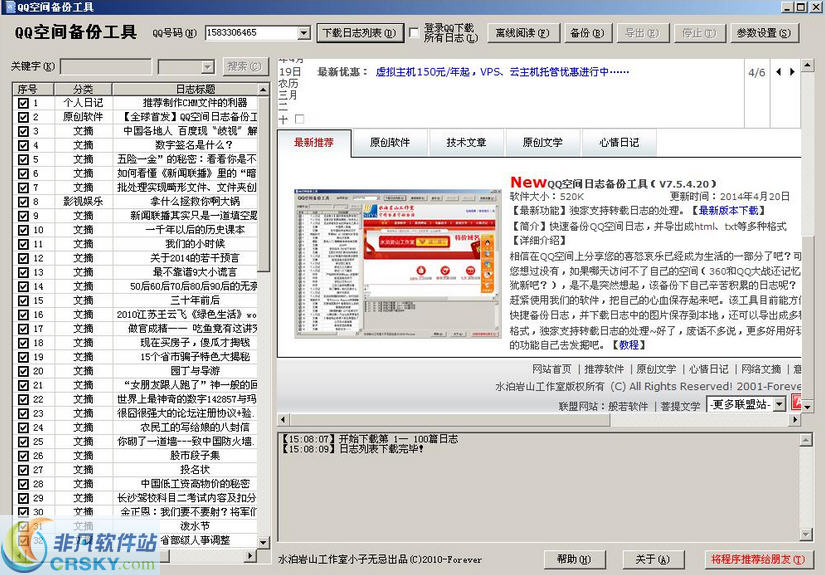
Task: Click the 推荐软件 footer link
Action: (x=604, y=369)
